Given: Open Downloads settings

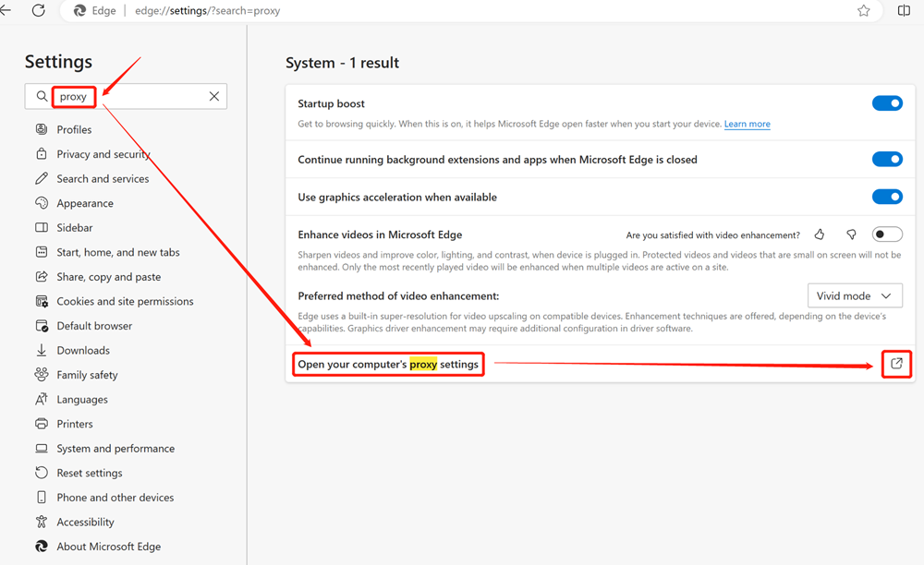Looking at the screenshot, I should point(83,351).
